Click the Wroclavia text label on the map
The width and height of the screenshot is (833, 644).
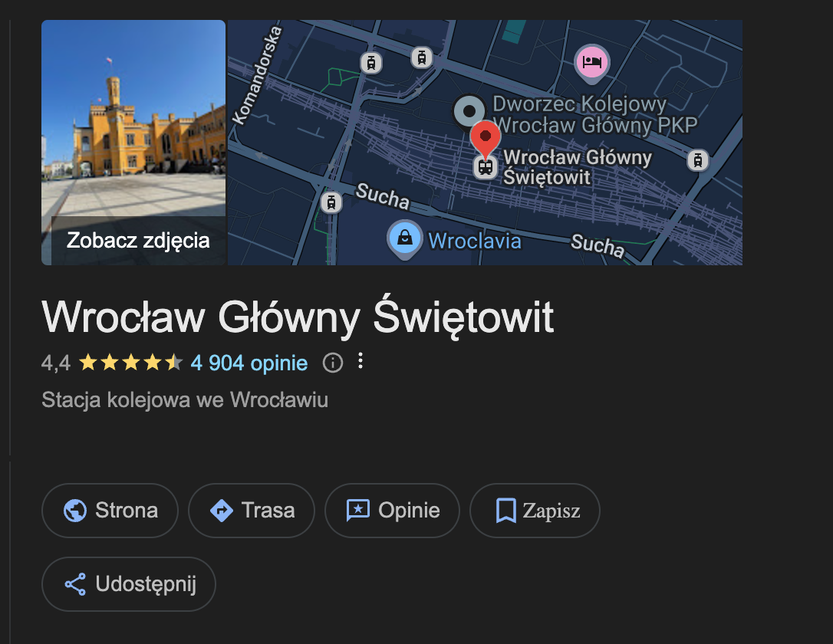(x=475, y=242)
